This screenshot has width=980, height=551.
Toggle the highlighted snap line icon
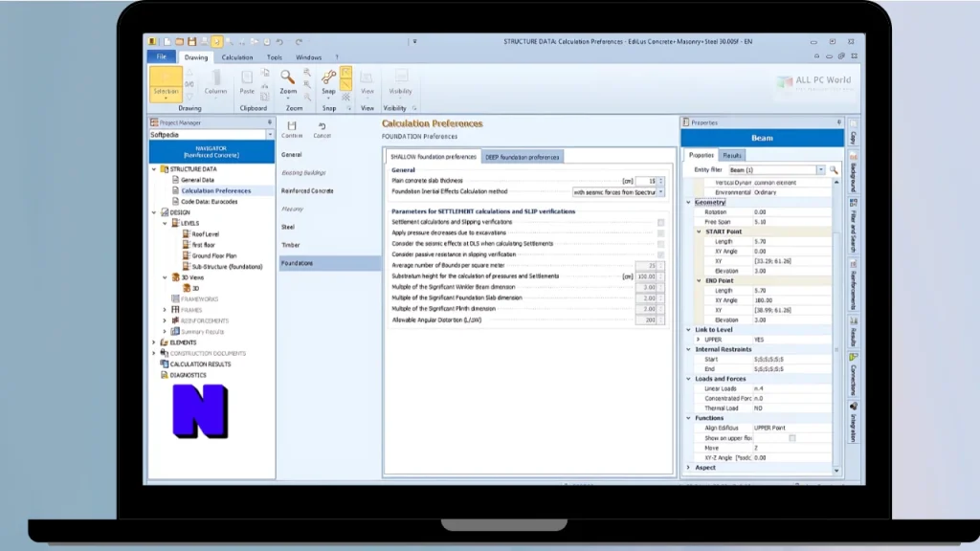(x=346, y=85)
